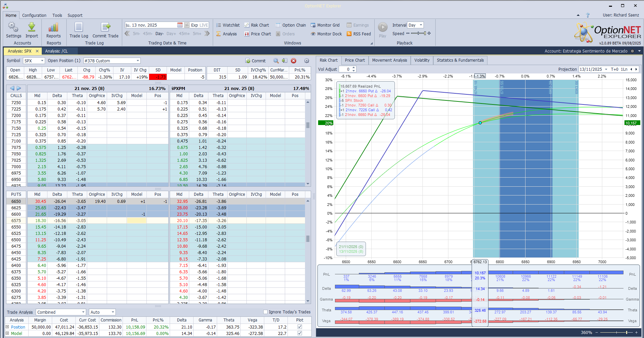Open the Option Chain window
The image size is (644, 338).
tap(291, 25)
